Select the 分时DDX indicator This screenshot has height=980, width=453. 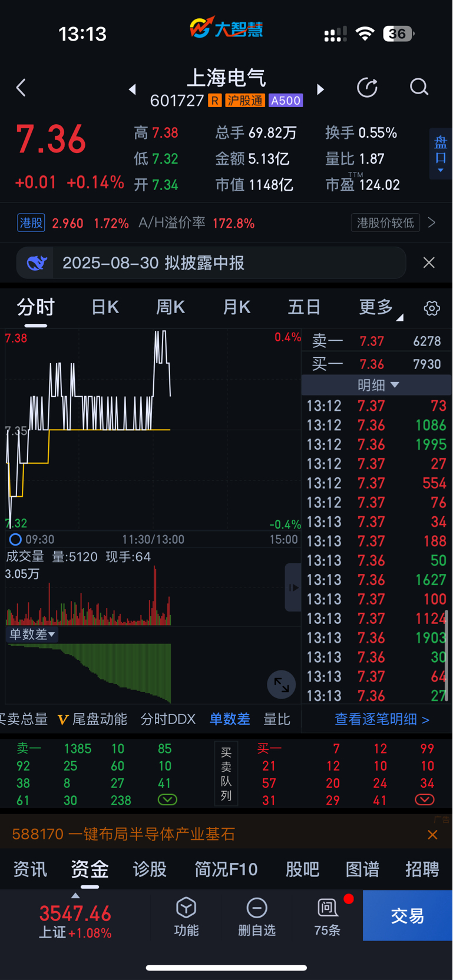168,719
